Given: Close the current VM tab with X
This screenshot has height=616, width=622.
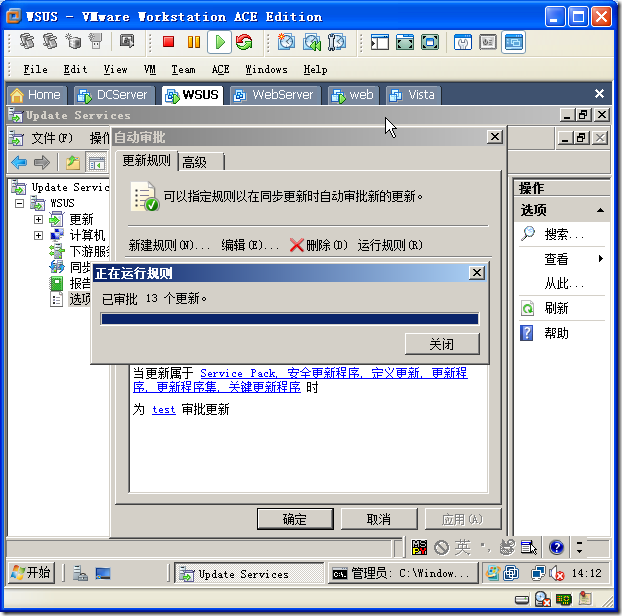Looking at the screenshot, I should click(599, 94).
